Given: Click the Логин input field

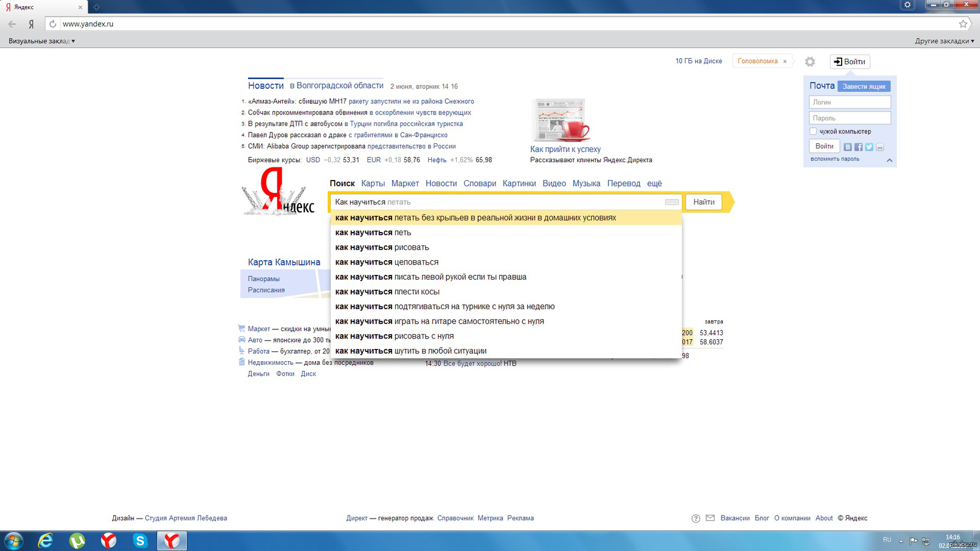Looking at the screenshot, I should [x=850, y=102].
